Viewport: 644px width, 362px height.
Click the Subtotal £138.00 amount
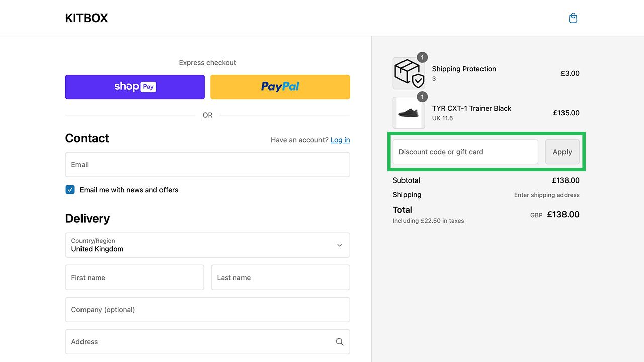(566, 180)
